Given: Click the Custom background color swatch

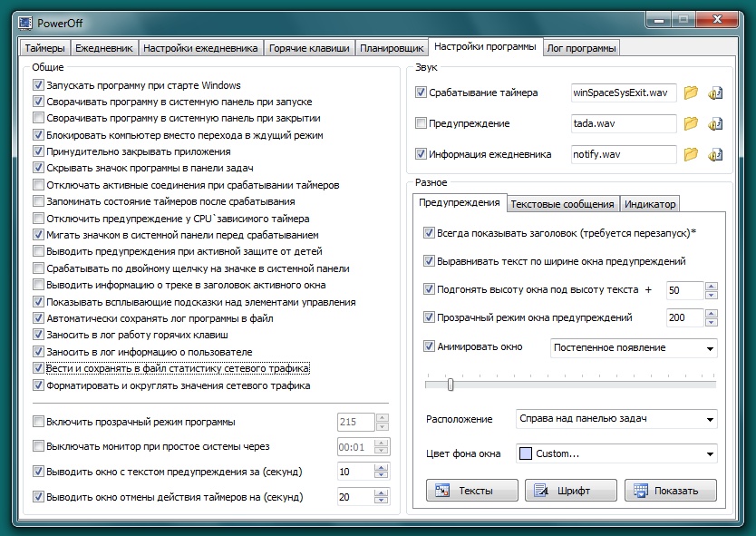Looking at the screenshot, I should point(526,453).
